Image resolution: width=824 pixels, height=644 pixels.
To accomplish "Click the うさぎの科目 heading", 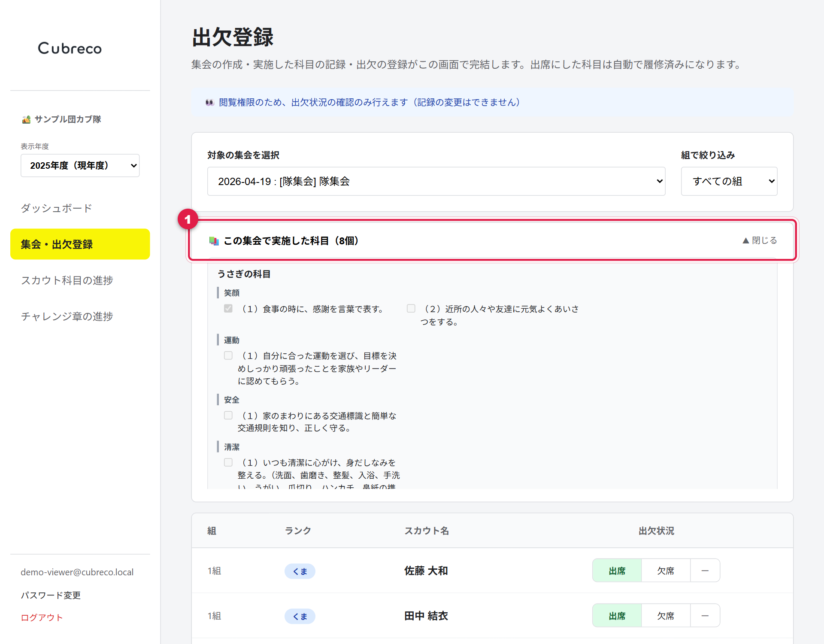I will pyautogui.click(x=244, y=274).
